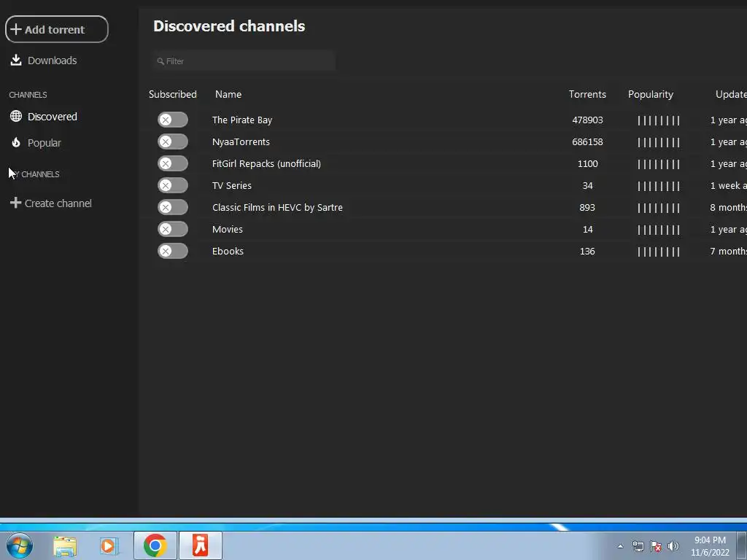Viewport: 747px width, 560px height.
Task: Toggle subscription for NyaaTorrents
Action: click(173, 142)
